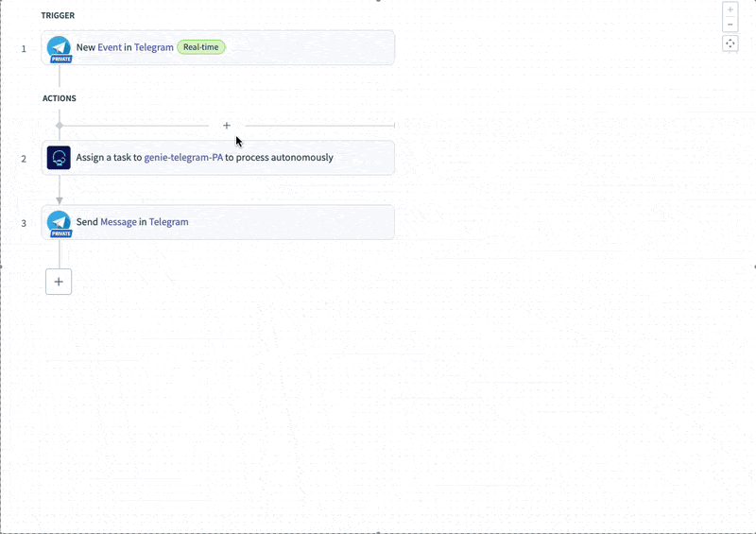756x534 pixels.
Task: Open the genie agent icon in step 2
Action: [x=59, y=158]
